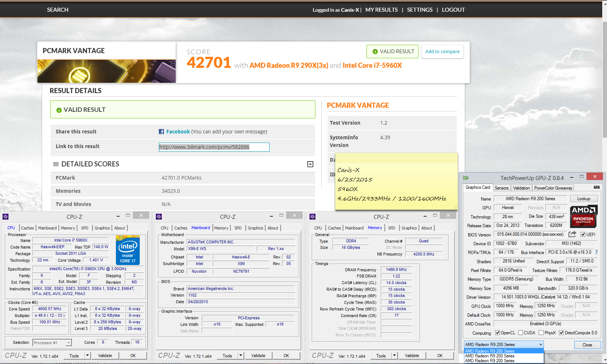Open the Processor #1 selection dropdown

point(52,343)
